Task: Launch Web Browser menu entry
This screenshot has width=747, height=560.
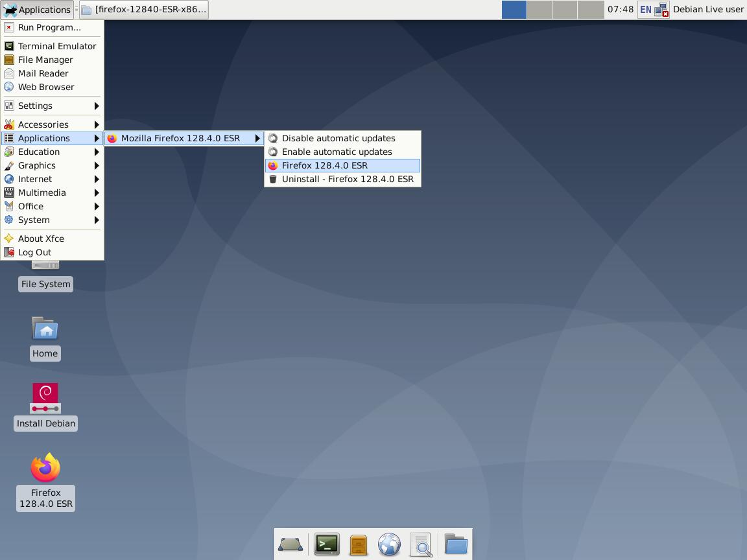Action: 52,87
